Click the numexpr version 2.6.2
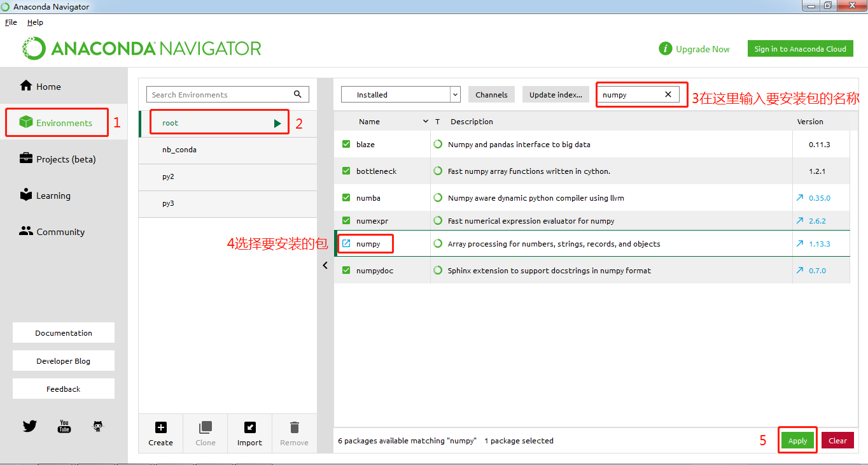The width and height of the screenshot is (868, 465). tap(817, 221)
